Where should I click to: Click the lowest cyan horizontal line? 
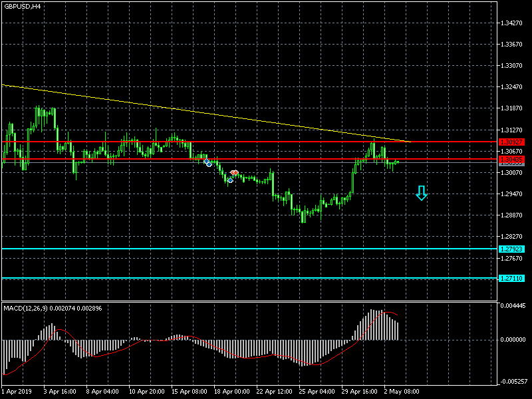pos(266,278)
